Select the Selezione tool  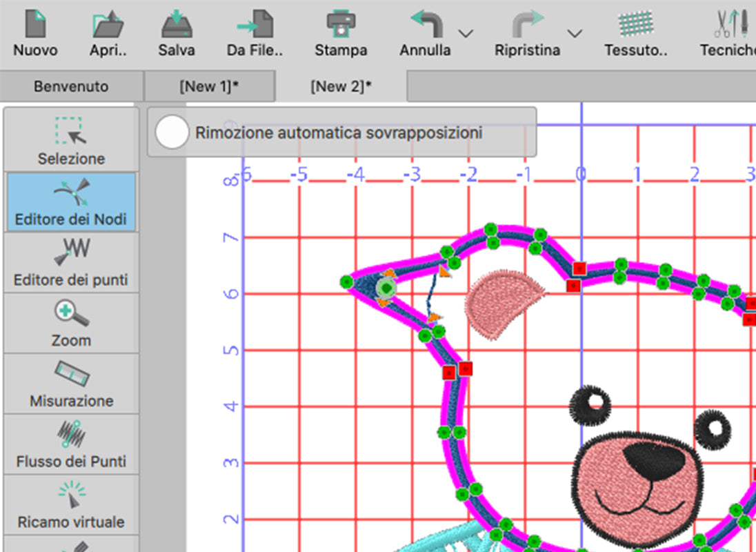point(71,141)
